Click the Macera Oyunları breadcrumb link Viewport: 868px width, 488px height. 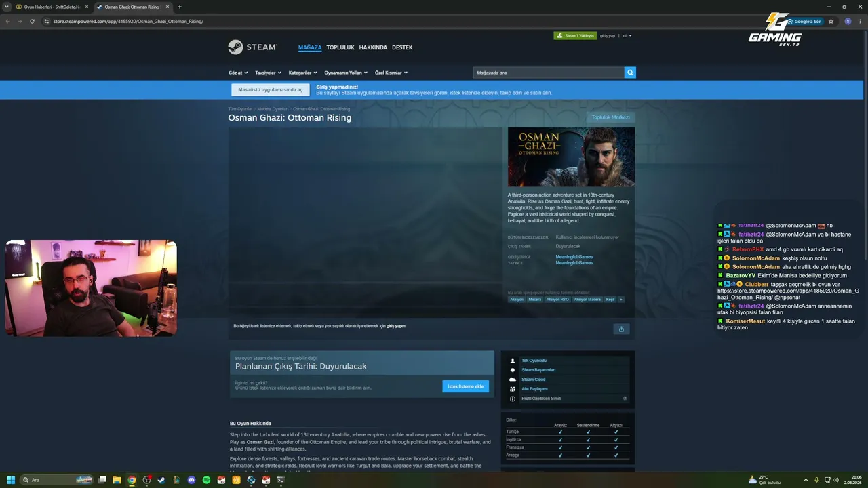point(273,109)
